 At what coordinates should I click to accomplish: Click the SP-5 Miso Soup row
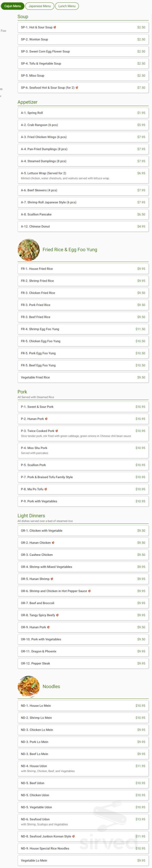click(x=82, y=76)
